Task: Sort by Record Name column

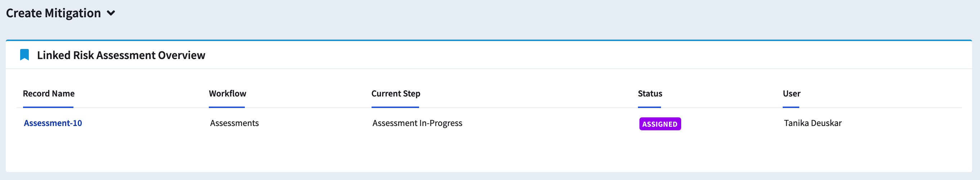Action: (49, 94)
